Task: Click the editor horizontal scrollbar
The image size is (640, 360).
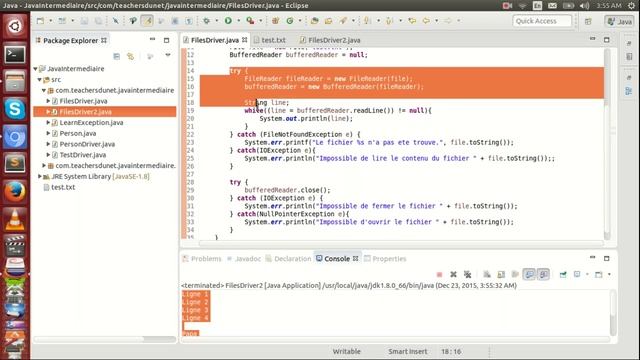Action: point(401,243)
